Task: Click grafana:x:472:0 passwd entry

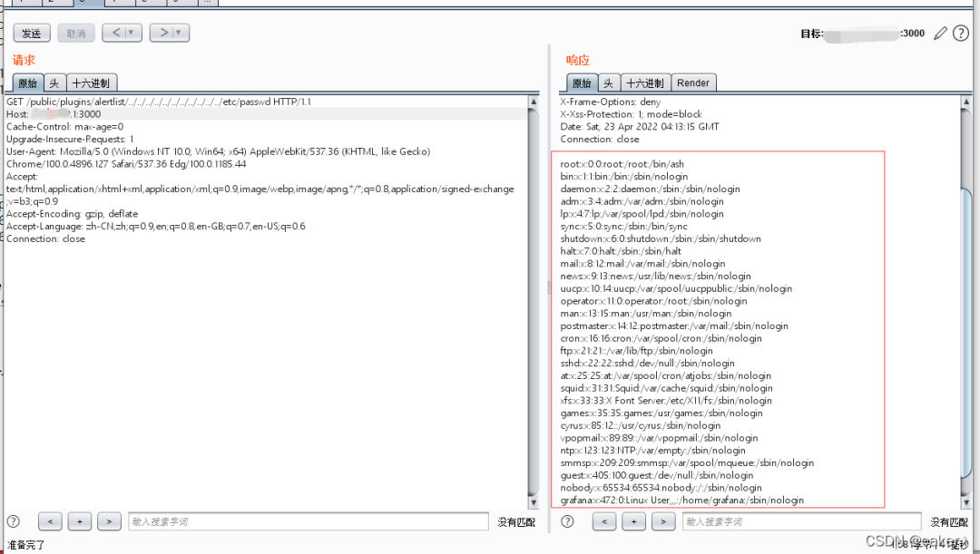Action: [681, 501]
